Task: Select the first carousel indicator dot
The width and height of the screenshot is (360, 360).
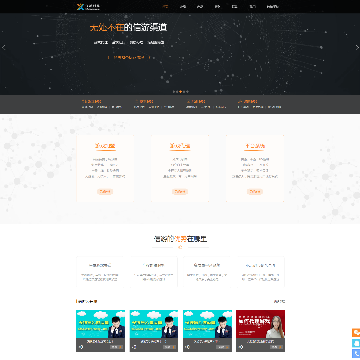Action: click(174, 91)
